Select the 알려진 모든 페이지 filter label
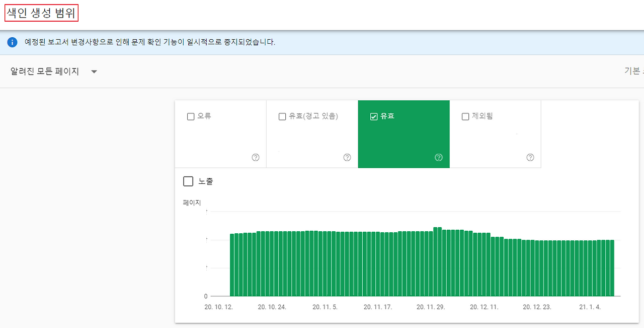 [45, 72]
